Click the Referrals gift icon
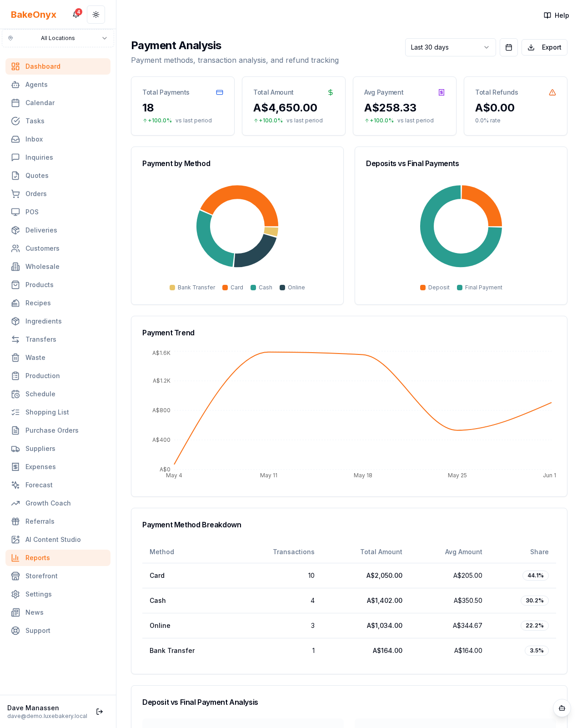This screenshot has height=728, width=582. (x=15, y=521)
